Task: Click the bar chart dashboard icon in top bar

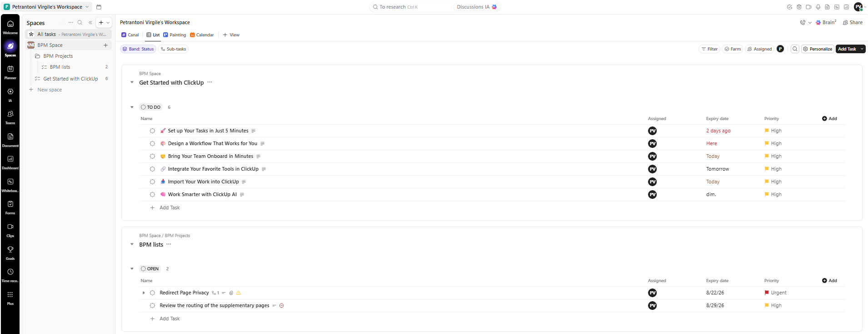Action: point(846,7)
